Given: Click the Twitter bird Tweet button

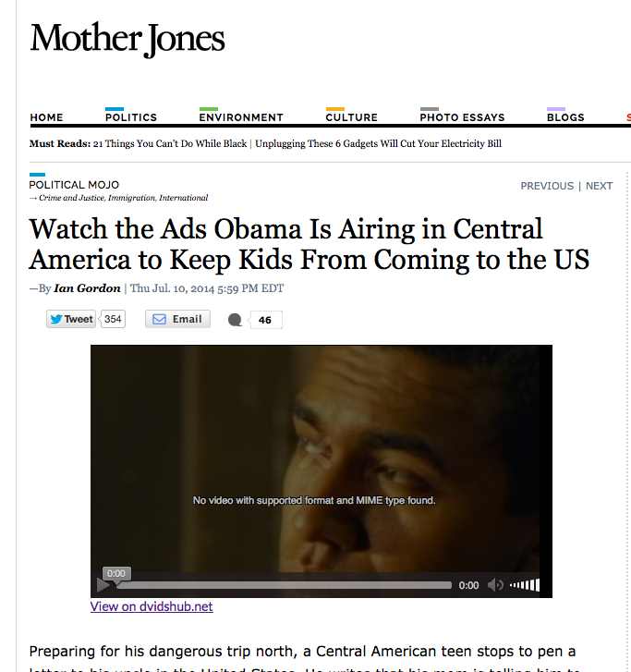Looking at the screenshot, I should coord(71,319).
